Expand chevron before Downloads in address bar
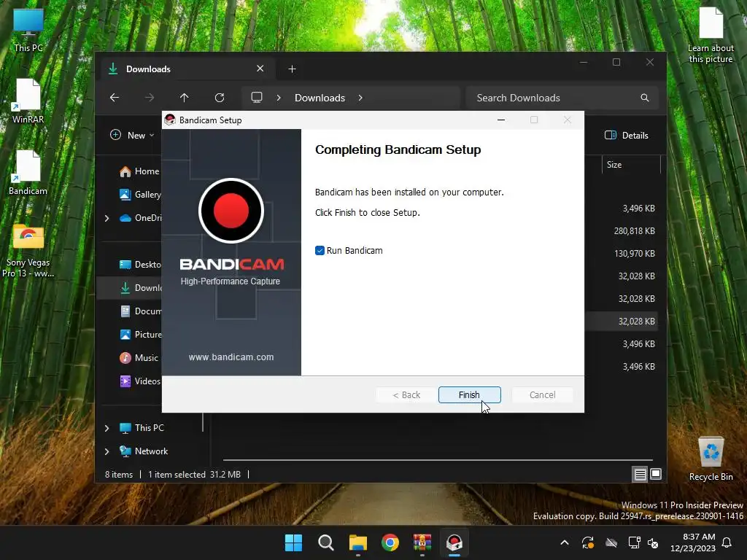Image resolution: width=747 pixels, height=560 pixels. point(279,98)
